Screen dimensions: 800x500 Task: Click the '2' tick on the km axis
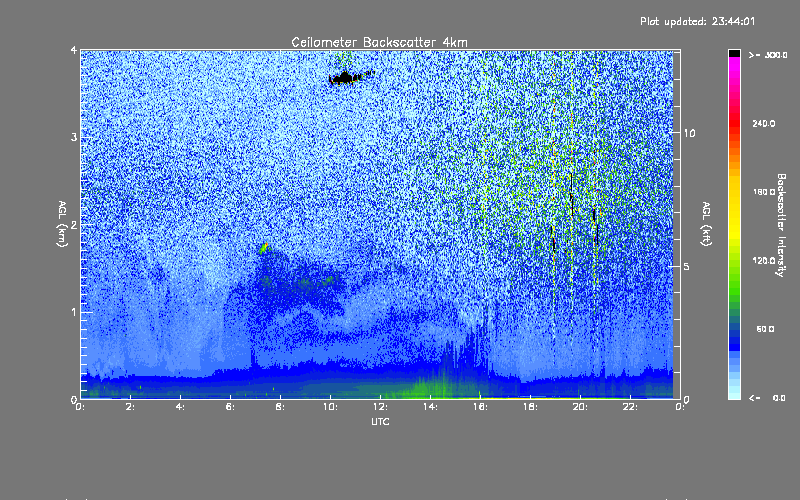coord(74,224)
